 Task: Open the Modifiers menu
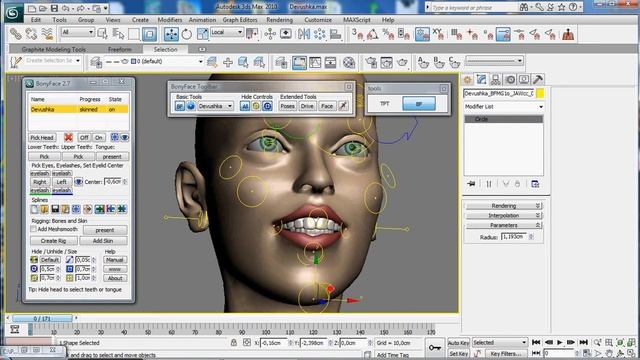(169, 20)
